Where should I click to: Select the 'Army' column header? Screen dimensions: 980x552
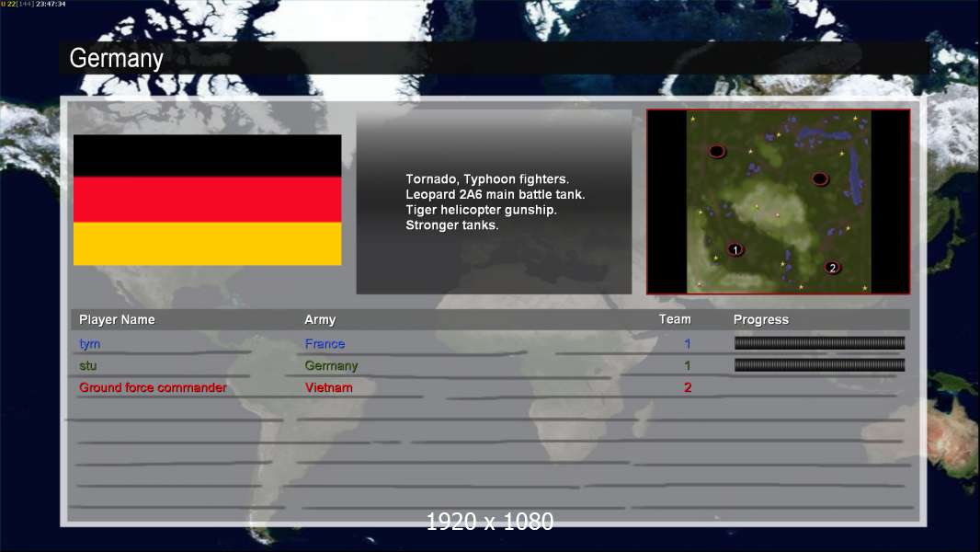(x=320, y=319)
